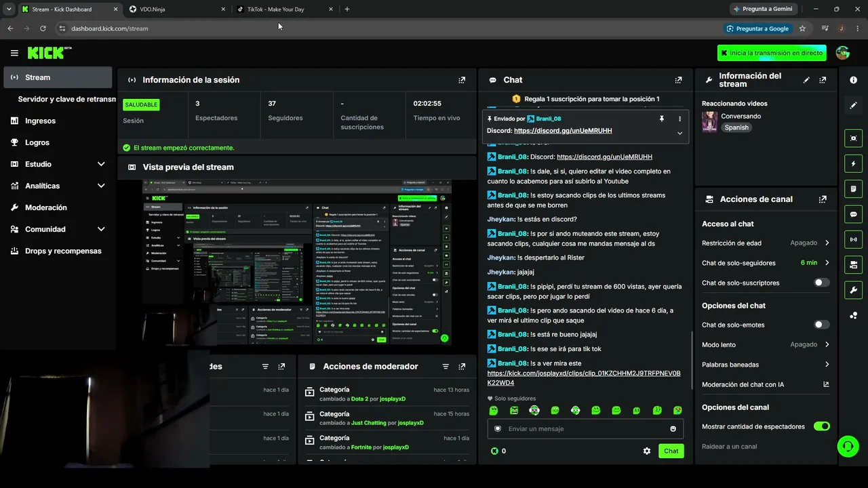The width and height of the screenshot is (868, 488).
Task: Open chat settings gear next to the Chat button
Action: click(x=647, y=451)
